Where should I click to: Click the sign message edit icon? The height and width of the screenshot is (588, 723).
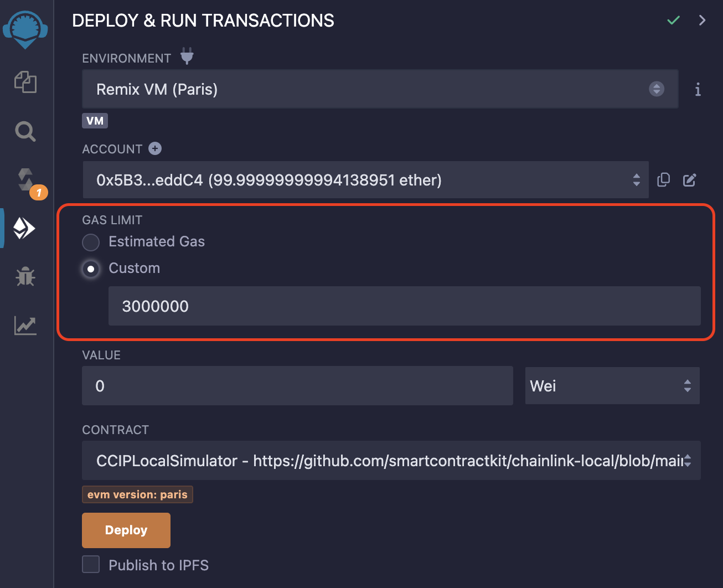click(x=689, y=180)
